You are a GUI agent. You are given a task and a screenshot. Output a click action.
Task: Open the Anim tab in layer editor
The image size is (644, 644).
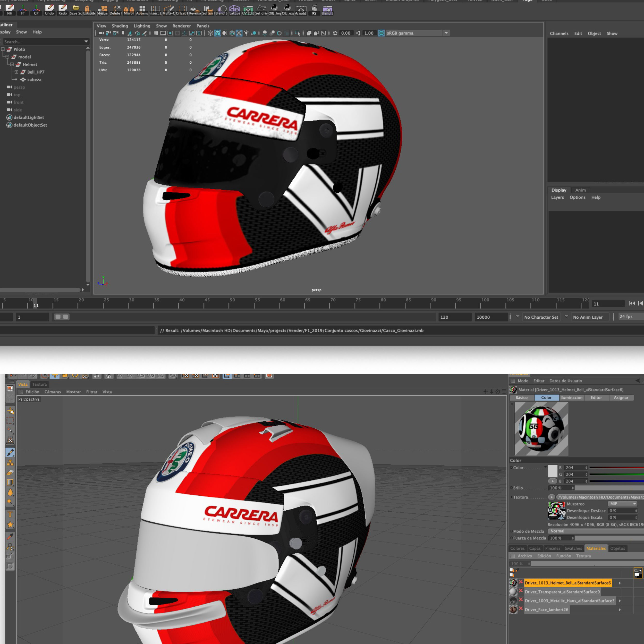tap(580, 190)
